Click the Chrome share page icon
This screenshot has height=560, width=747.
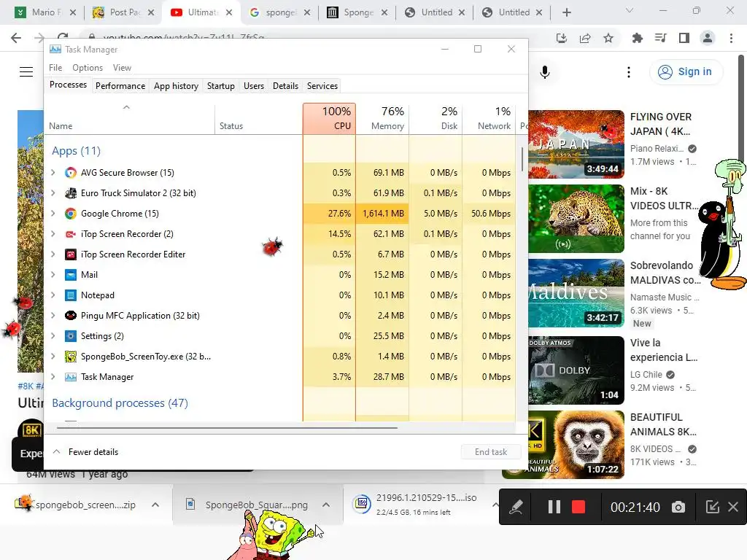click(585, 38)
